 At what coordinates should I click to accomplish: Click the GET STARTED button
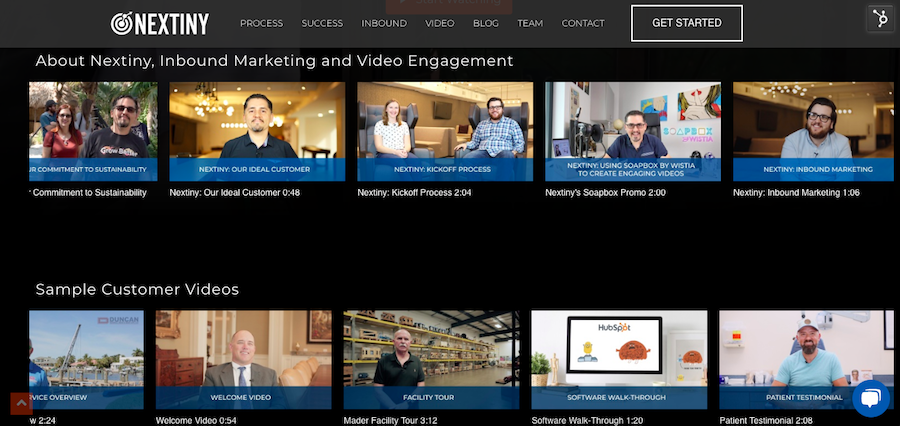(686, 24)
